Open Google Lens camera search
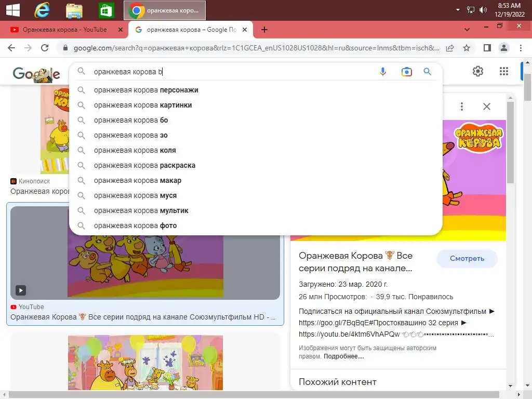 tap(406, 72)
